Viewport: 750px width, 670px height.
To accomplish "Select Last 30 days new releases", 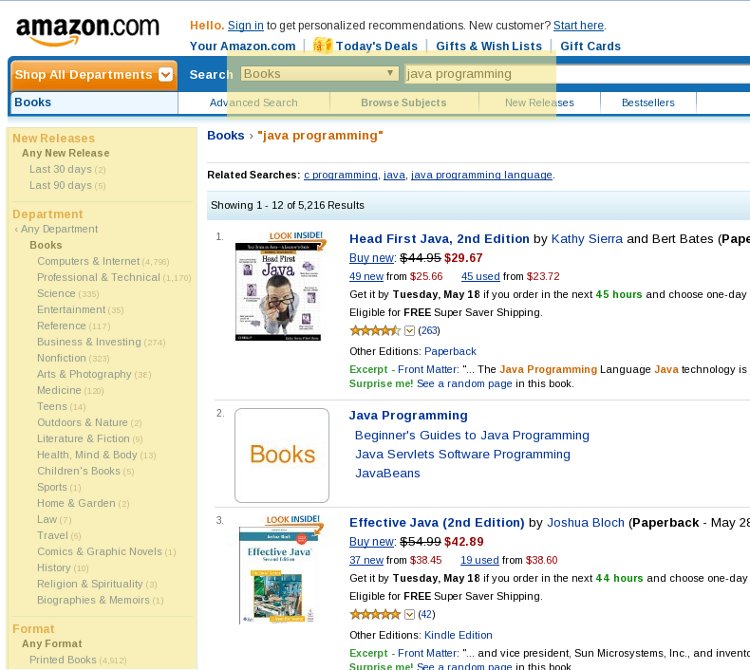I will 60,169.
